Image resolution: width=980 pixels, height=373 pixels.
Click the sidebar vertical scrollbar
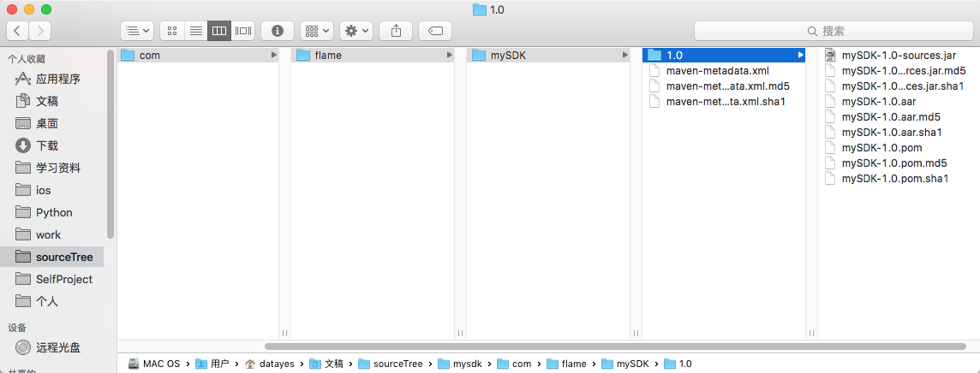point(110,145)
